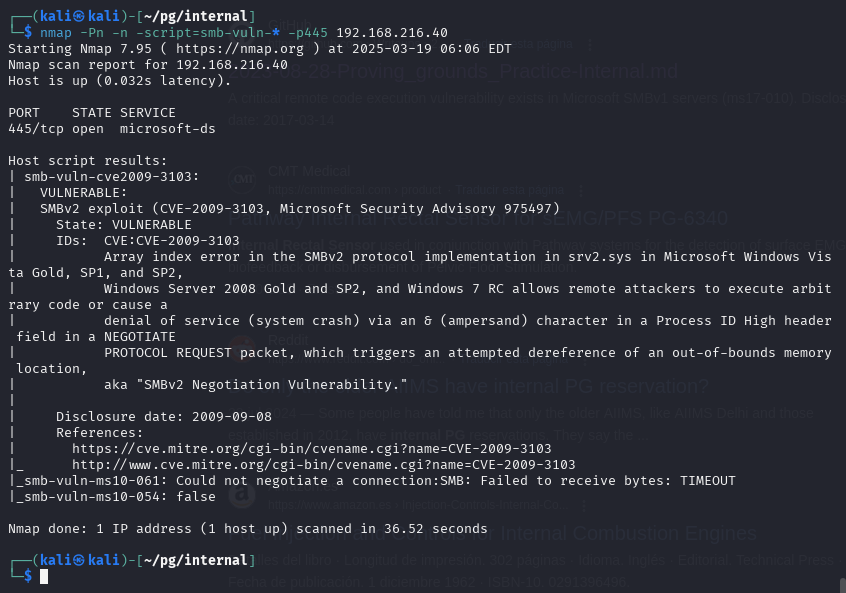The image size is (846, 593).
Task: Click the ~/pg/internal path in the bottom prompt
Action: [196, 561]
